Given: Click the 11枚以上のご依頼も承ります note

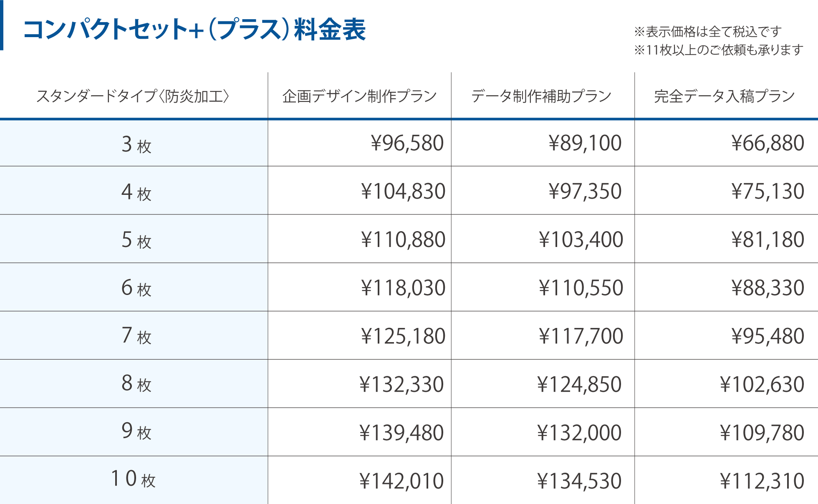Looking at the screenshot, I should coord(719,50).
